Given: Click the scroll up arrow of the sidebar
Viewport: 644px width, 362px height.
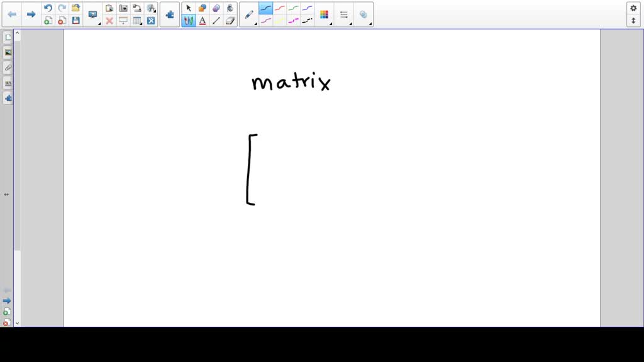Looking at the screenshot, I should tap(17, 33).
